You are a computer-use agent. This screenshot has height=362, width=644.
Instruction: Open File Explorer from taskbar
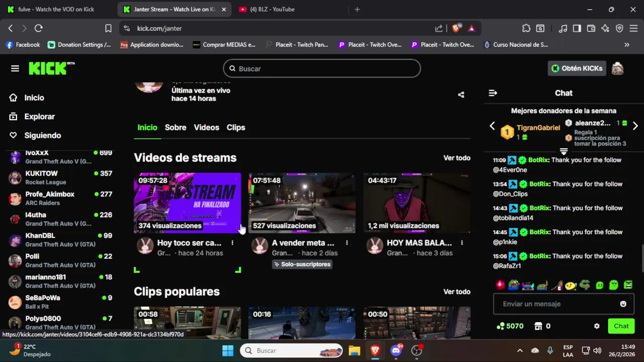coord(355,350)
